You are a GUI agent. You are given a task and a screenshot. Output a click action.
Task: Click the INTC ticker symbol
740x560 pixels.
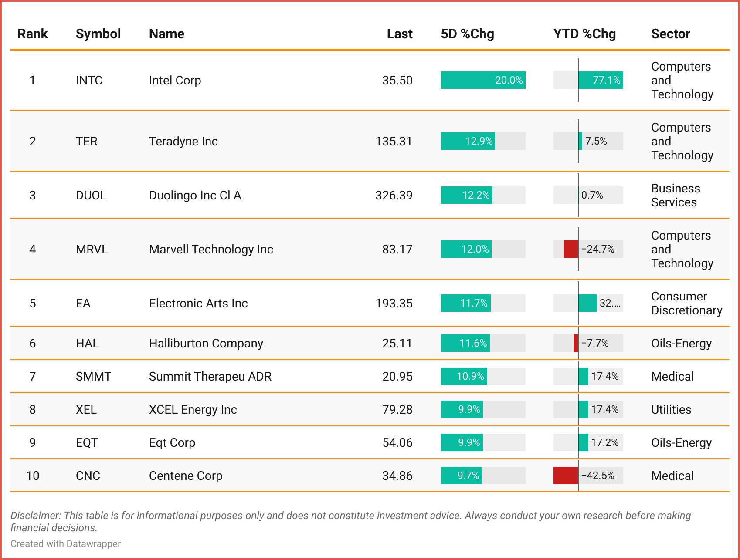point(89,81)
